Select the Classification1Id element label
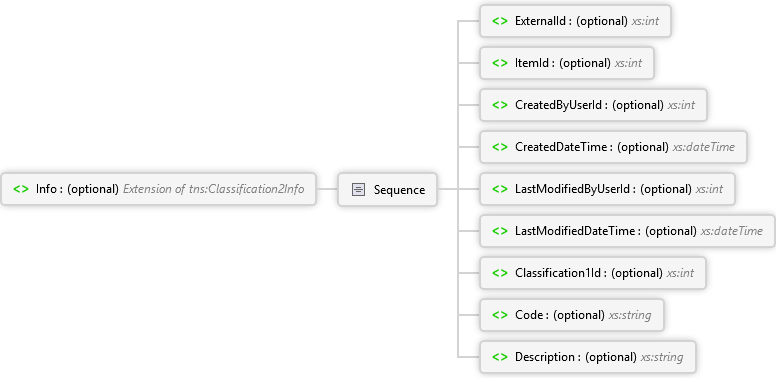Screen dimensions: 776x378 (x=561, y=273)
